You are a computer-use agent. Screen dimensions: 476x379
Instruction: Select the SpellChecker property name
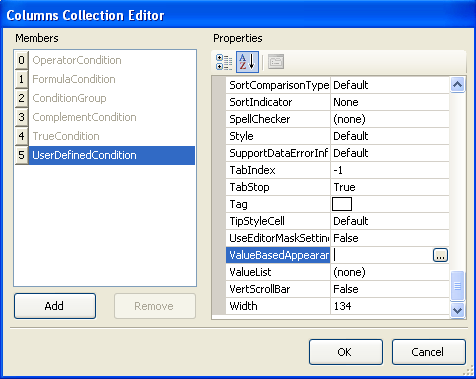pos(278,119)
